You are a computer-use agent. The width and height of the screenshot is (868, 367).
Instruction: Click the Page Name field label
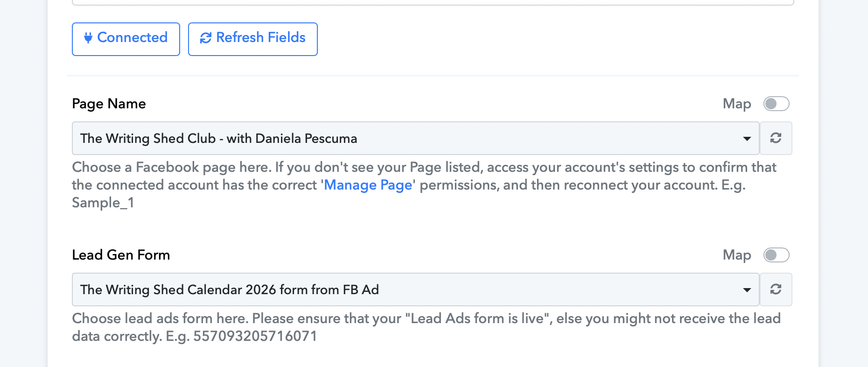(x=109, y=104)
